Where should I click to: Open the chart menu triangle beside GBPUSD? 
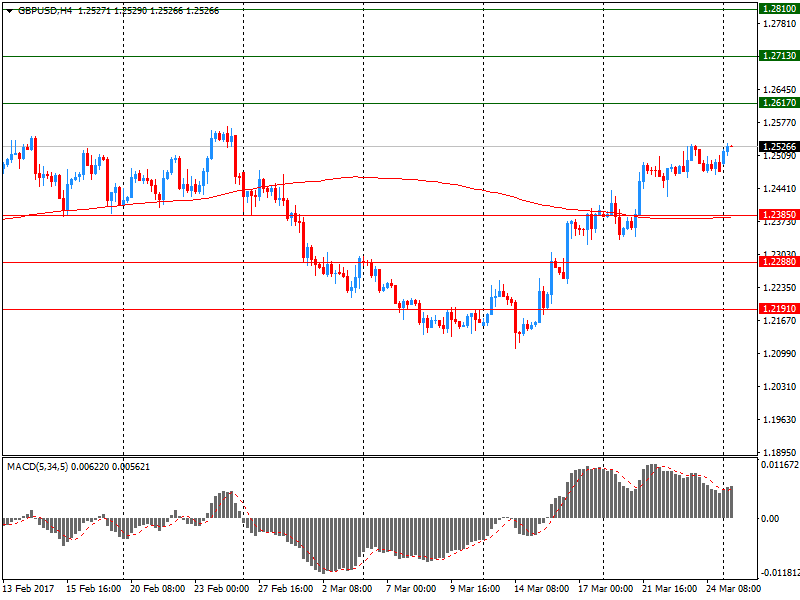coord(9,11)
